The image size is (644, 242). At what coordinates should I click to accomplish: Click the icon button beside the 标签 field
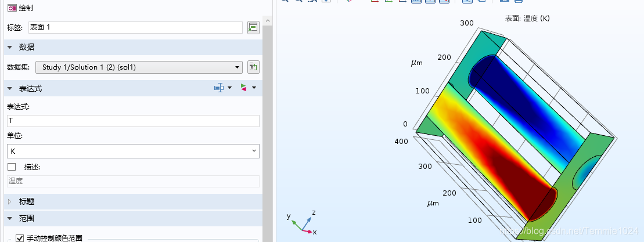pyautogui.click(x=253, y=27)
